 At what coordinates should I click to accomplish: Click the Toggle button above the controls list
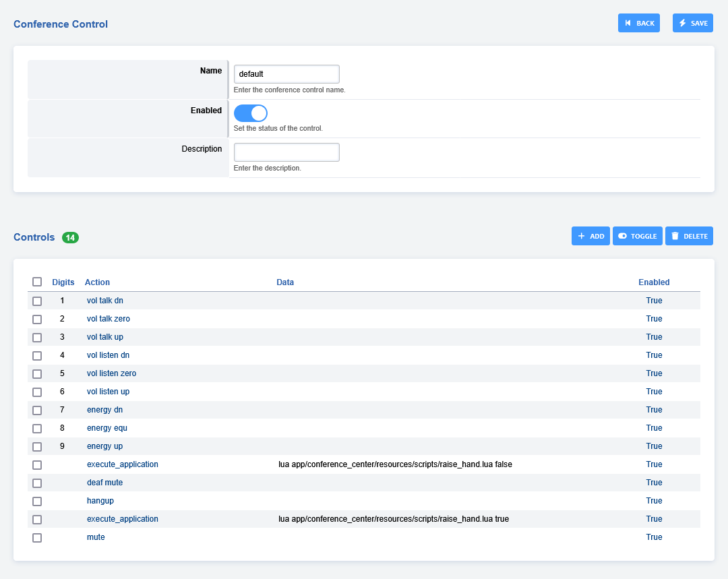[637, 236]
